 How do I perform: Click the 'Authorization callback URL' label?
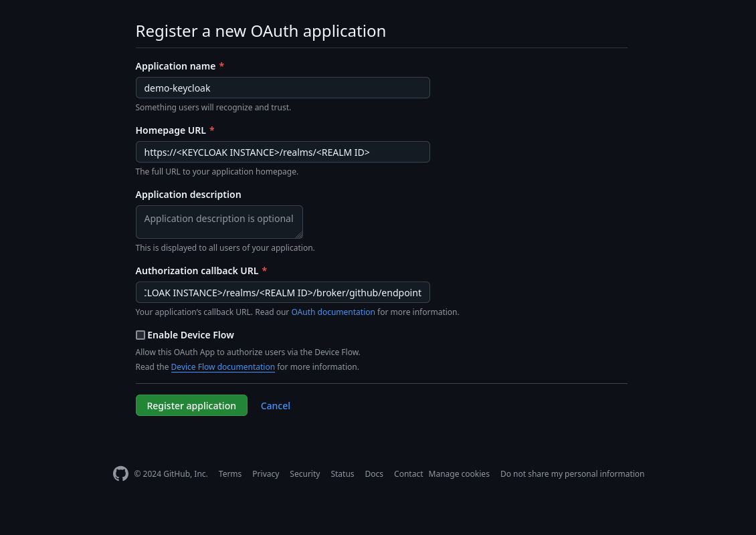(x=197, y=271)
